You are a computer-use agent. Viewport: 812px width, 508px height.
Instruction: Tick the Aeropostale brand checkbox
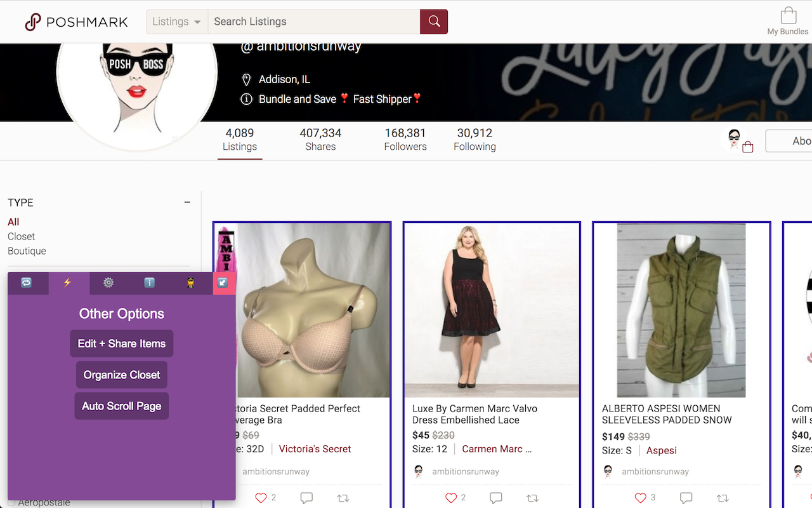click(11, 503)
